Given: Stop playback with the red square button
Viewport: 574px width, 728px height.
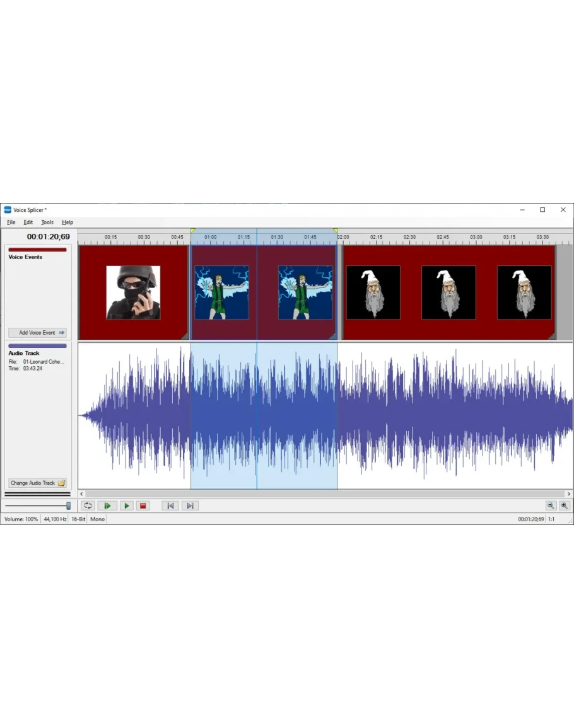Looking at the screenshot, I should (x=143, y=506).
